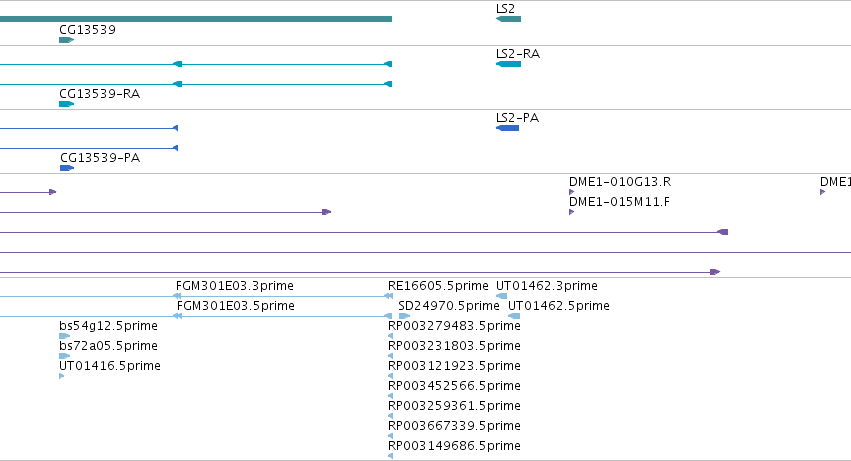Select the CG13539-PA protein glyph

67,168
